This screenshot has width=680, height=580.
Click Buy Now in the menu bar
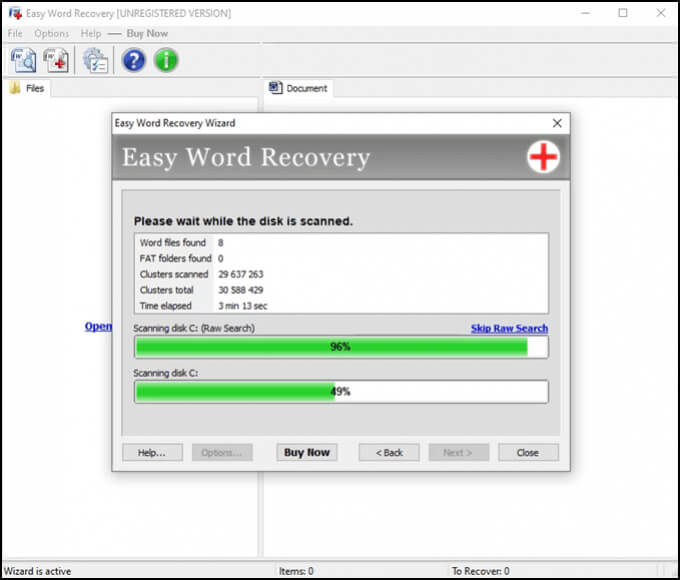pyautogui.click(x=147, y=33)
